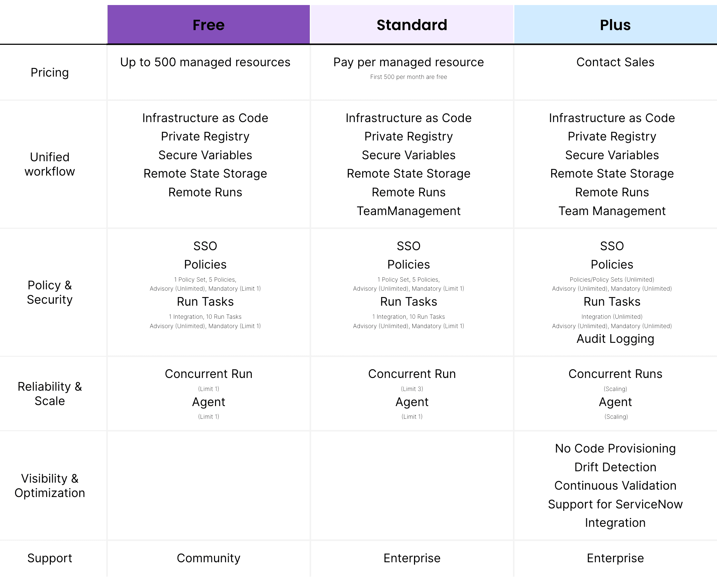Viewport: 717px width, 588px height.
Task: Click Up to 500 managed resources
Action: click(x=205, y=62)
